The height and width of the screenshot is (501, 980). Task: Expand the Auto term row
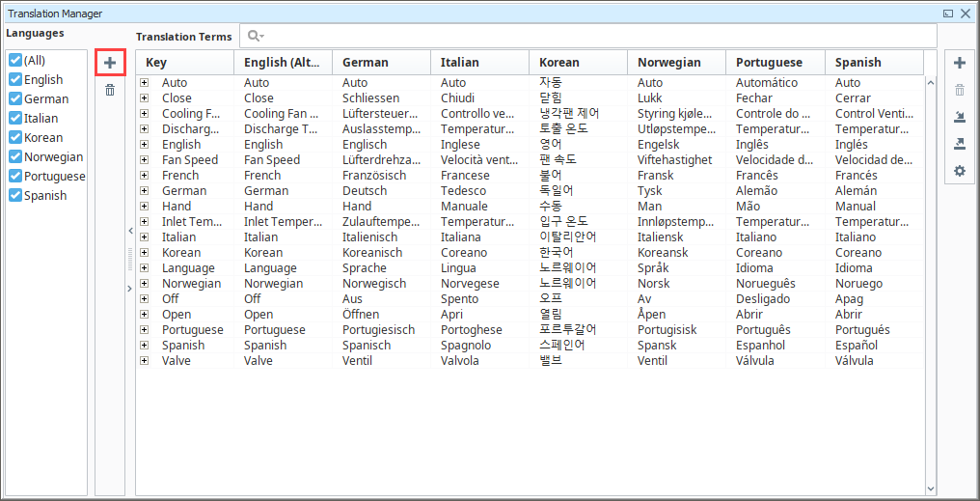coord(145,83)
